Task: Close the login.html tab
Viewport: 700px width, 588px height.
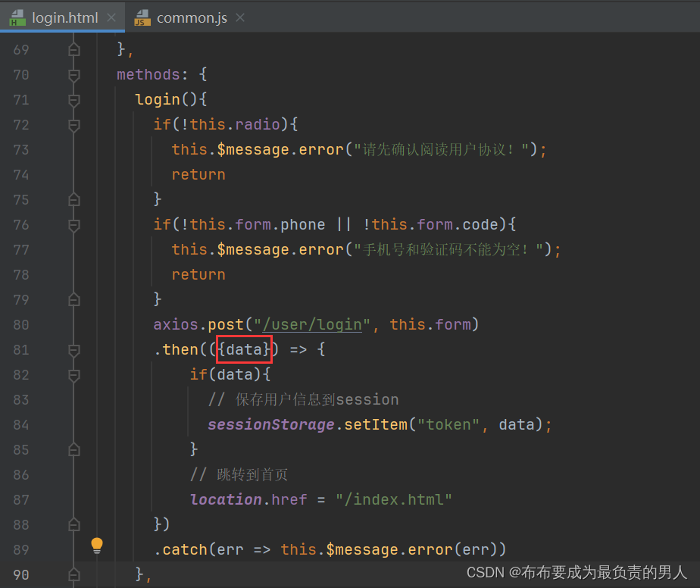Action: 111,17
